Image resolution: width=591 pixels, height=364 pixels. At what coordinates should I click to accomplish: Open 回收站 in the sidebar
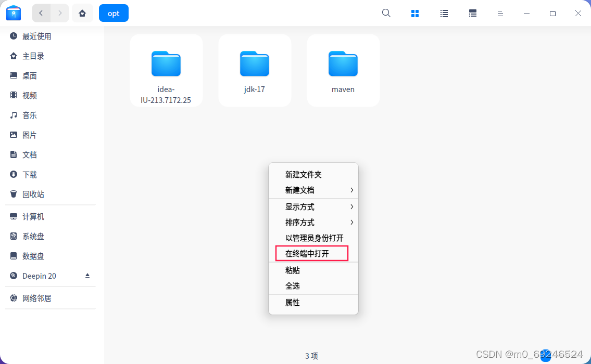coord(51,194)
